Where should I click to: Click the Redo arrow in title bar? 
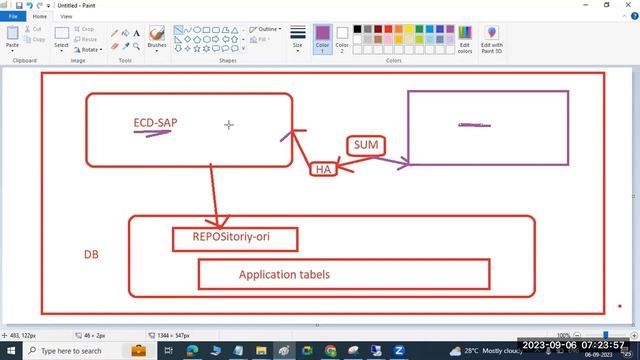tap(40, 5)
